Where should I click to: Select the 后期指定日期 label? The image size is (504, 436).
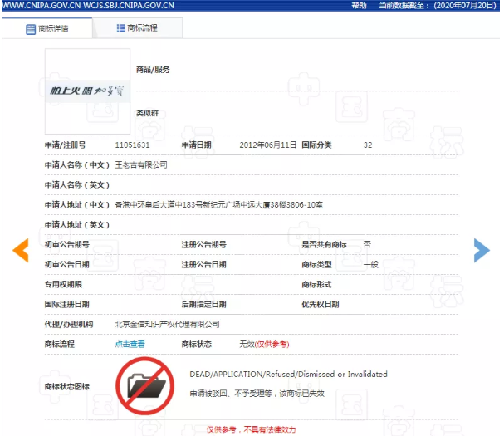[x=203, y=305]
